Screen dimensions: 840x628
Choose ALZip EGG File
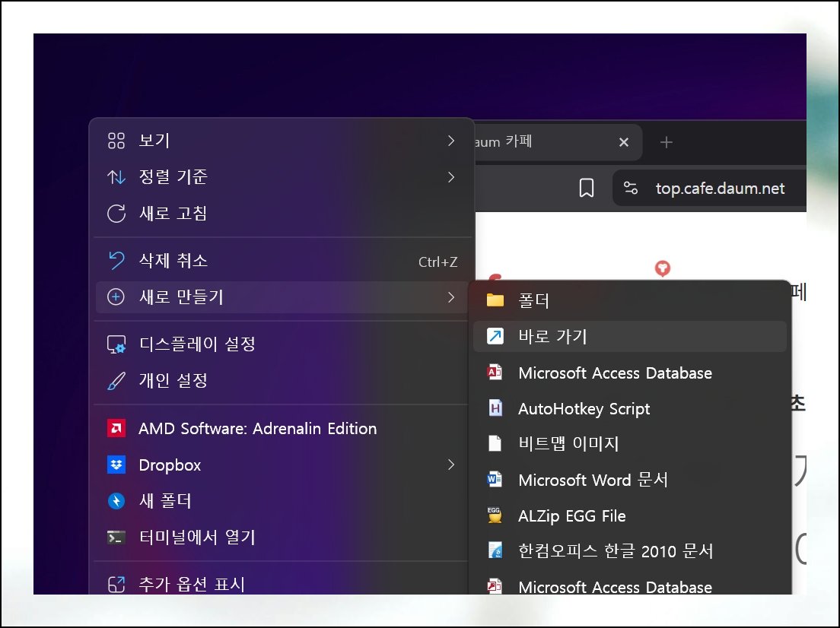(630, 515)
